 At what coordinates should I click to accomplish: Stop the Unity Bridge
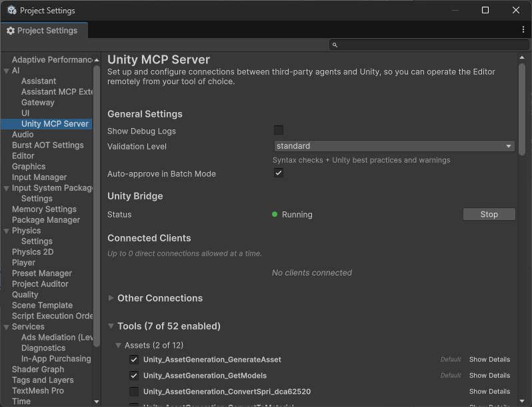point(489,214)
